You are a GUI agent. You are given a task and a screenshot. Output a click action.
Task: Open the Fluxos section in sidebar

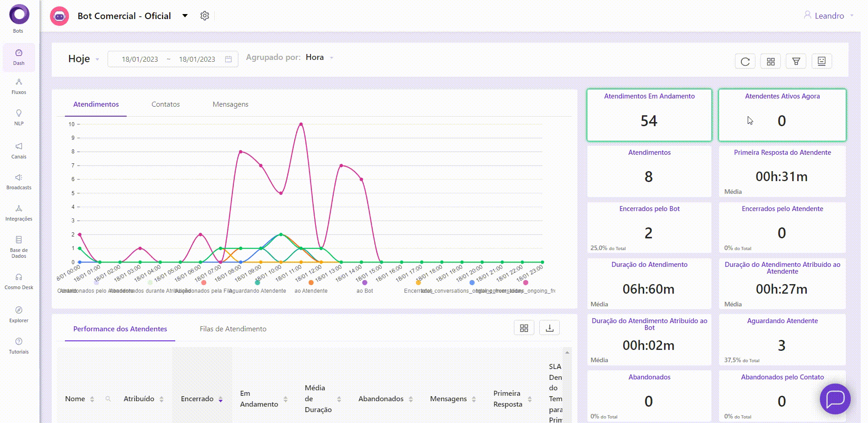pos(19,86)
